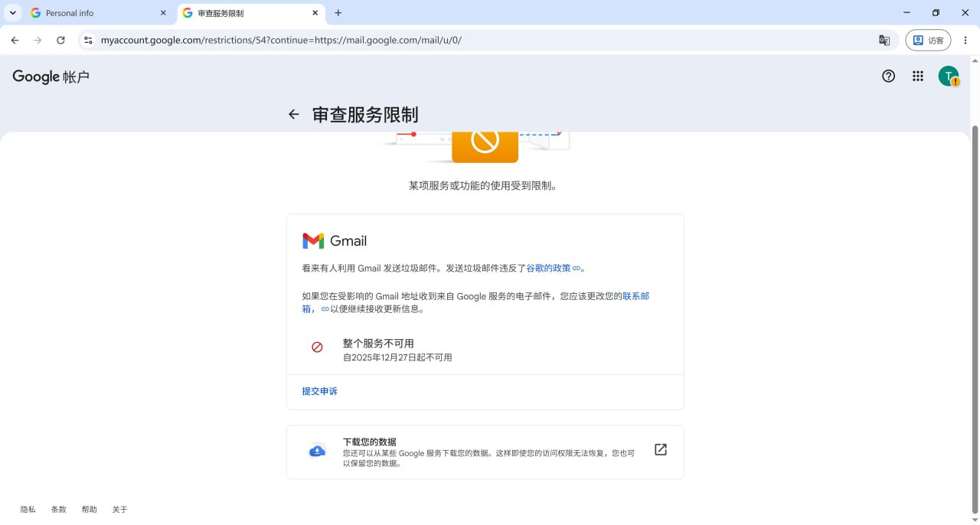Viewport: 980px width, 525px height.
Task: Open the 下载您的数据 card
Action: [x=485, y=452]
